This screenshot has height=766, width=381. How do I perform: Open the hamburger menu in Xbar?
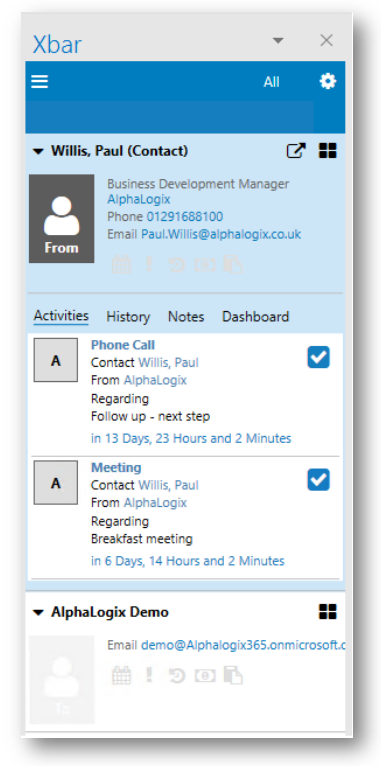click(x=40, y=81)
